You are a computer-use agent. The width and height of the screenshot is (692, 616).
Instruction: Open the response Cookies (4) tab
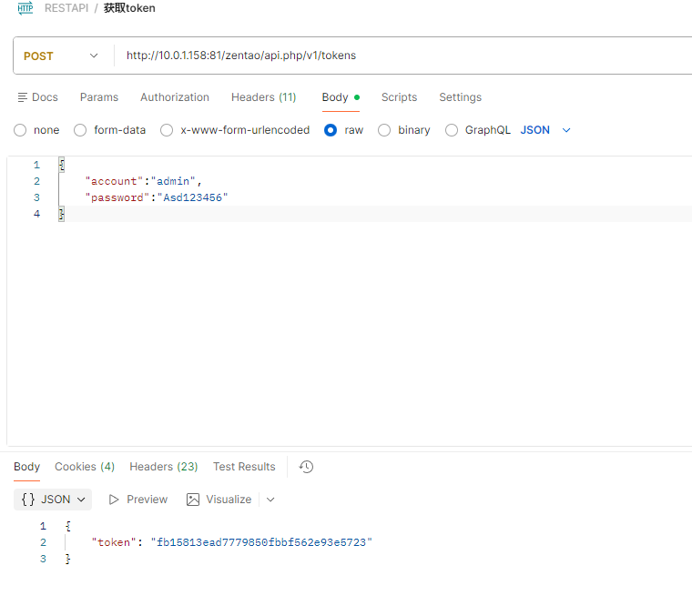click(85, 467)
